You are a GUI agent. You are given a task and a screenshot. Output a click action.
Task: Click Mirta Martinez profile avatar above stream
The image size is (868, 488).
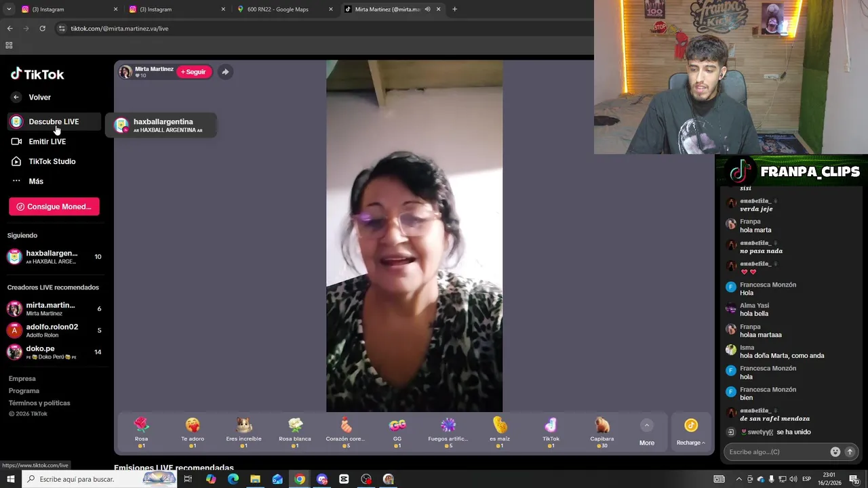pyautogui.click(x=125, y=72)
